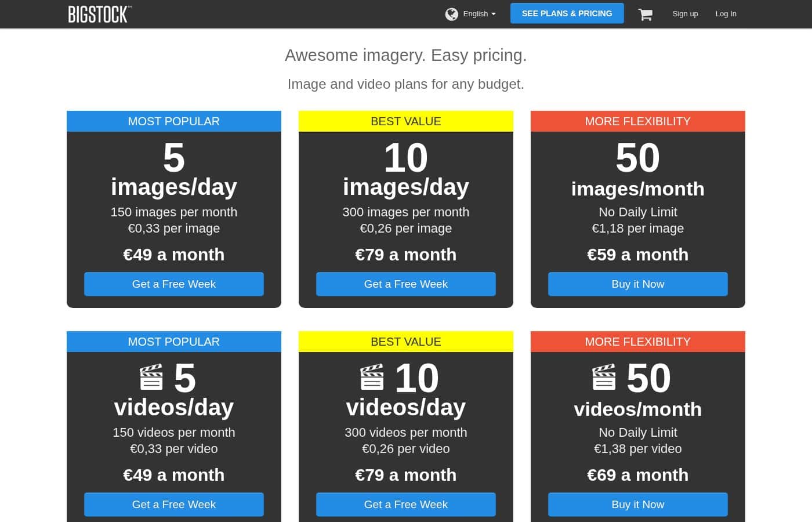
Task: Click '150 images per month' text
Action: click(174, 212)
